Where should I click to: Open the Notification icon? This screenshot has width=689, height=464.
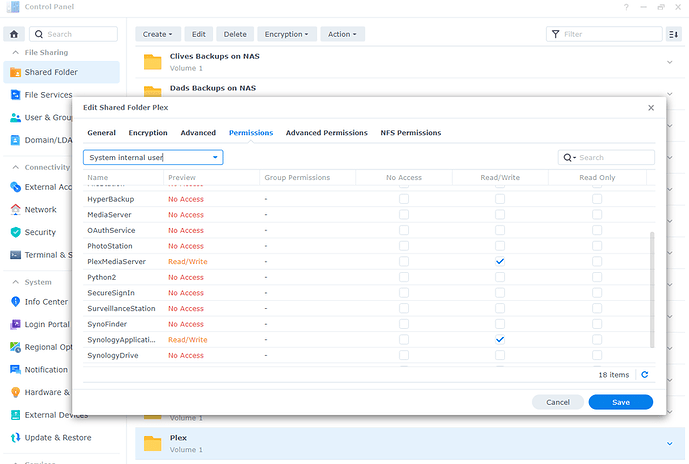pos(15,370)
